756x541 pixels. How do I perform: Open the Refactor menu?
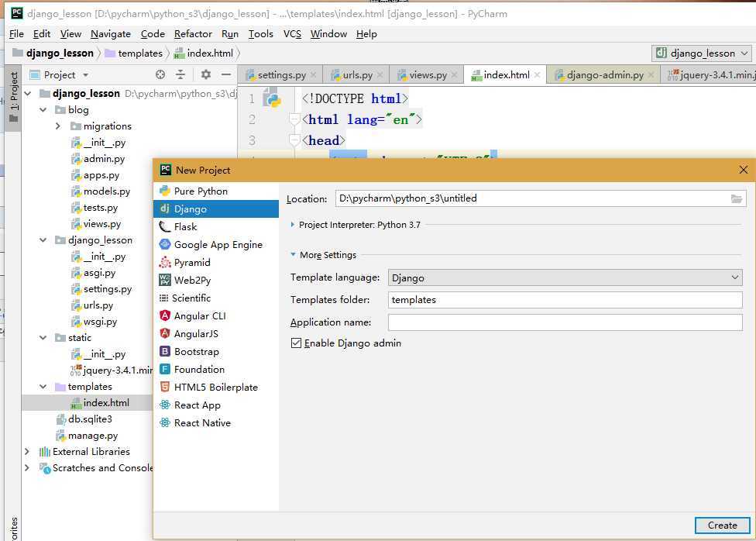click(193, 34)
